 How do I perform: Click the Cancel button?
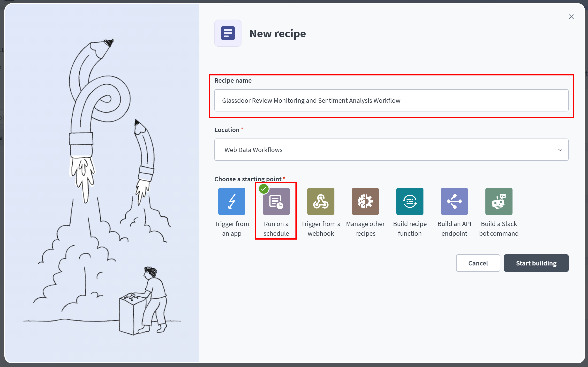(x=478, y=263)
